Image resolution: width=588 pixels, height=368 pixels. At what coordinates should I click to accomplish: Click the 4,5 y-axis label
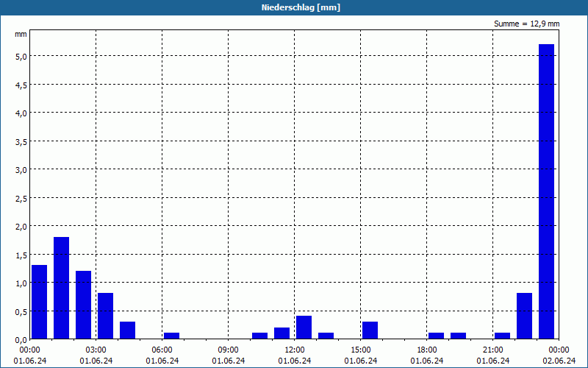tap(21, 85)
